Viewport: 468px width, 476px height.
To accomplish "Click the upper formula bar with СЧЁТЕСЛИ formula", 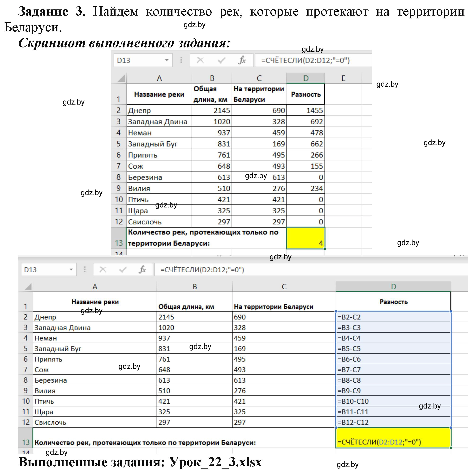I will [313, 60].
